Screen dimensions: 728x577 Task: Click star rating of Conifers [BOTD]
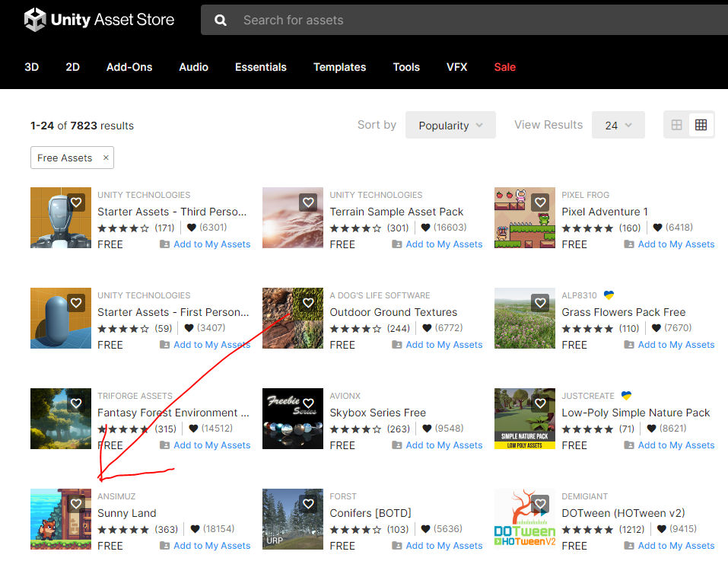tap(355, 530)
